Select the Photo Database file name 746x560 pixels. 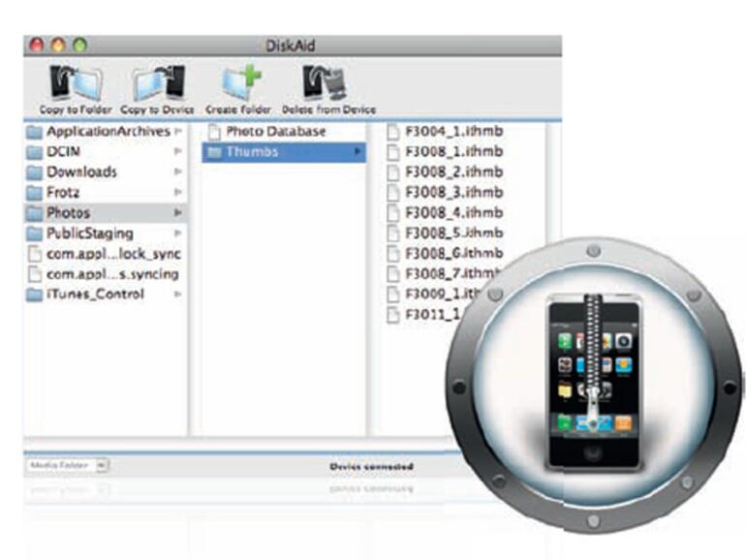[276, 132]
